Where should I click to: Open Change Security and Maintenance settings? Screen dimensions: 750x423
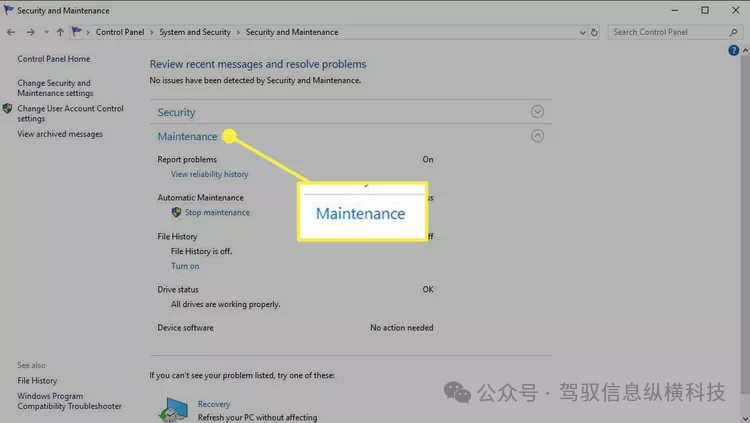click(55, 88)
